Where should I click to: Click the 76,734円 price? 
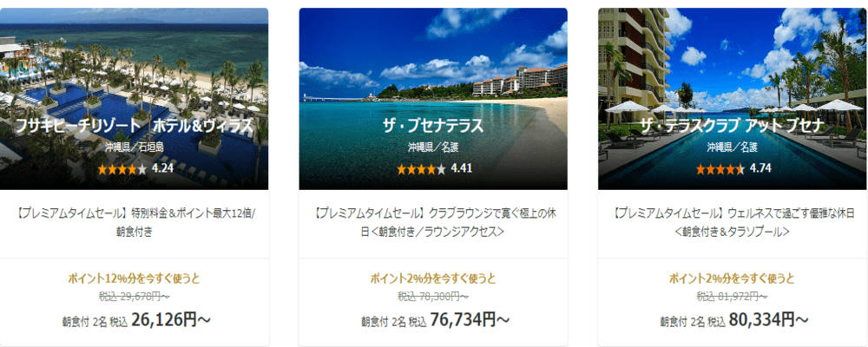click(x=470, y=319)
